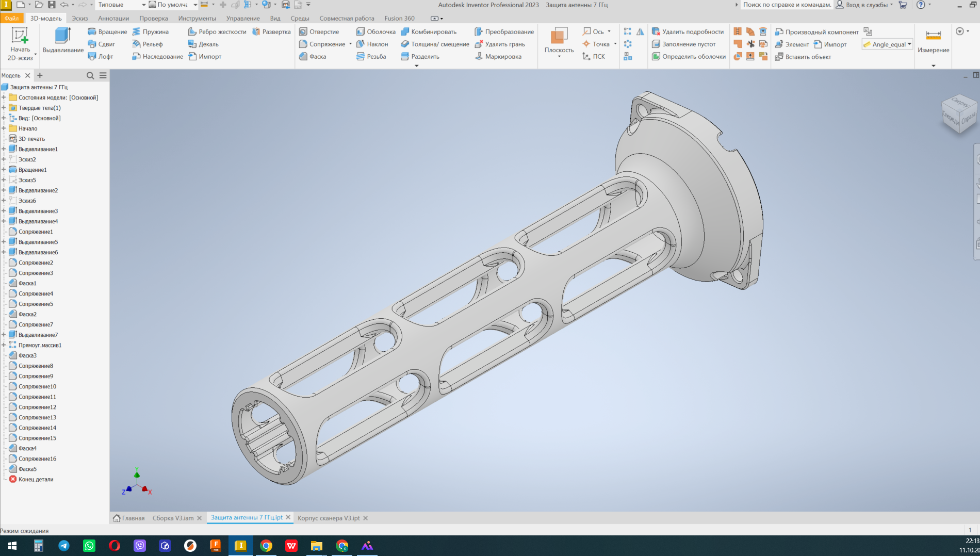This screenshot has width=980, height=556.
Task: Switch to the Эскиз ribbon tab
Action: coord(80,18)
